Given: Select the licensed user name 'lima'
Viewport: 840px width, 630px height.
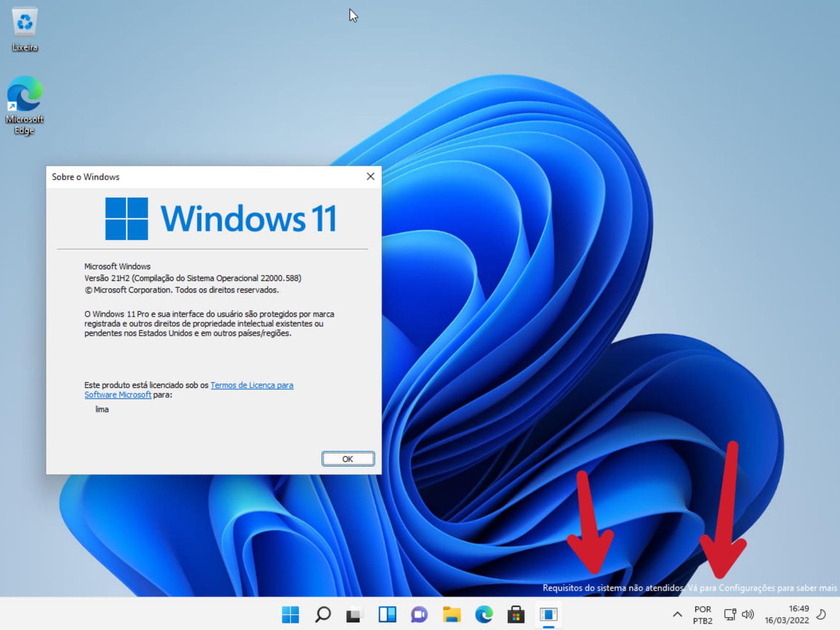Looking at the screenshot, I should click(x=102, y=409).
